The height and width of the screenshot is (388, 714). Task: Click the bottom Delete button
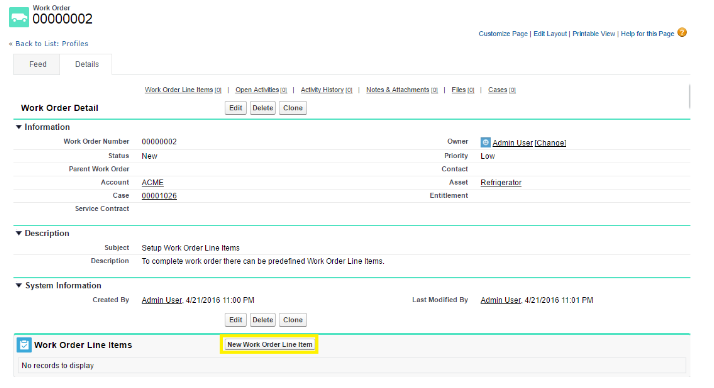click(x=263, y=320)
